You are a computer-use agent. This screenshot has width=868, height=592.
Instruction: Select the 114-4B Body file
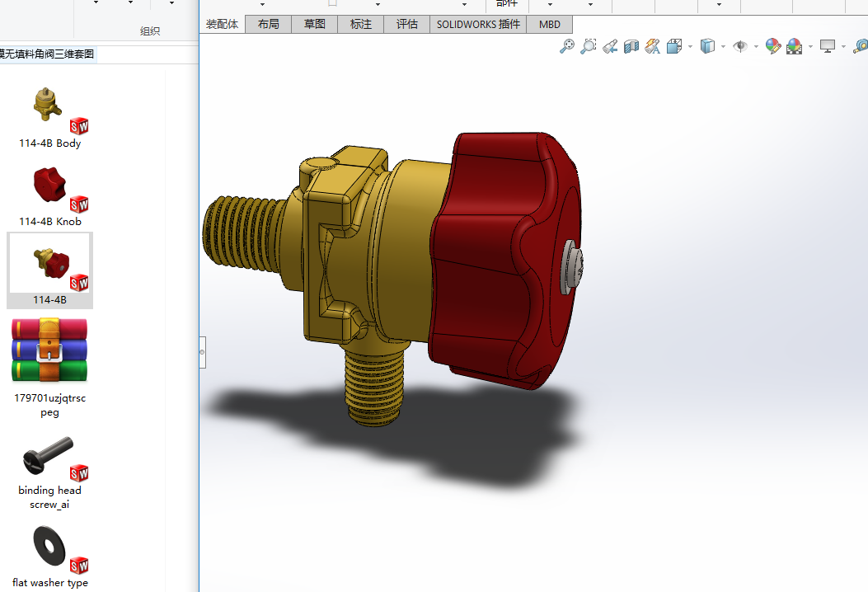click(50, 117)
